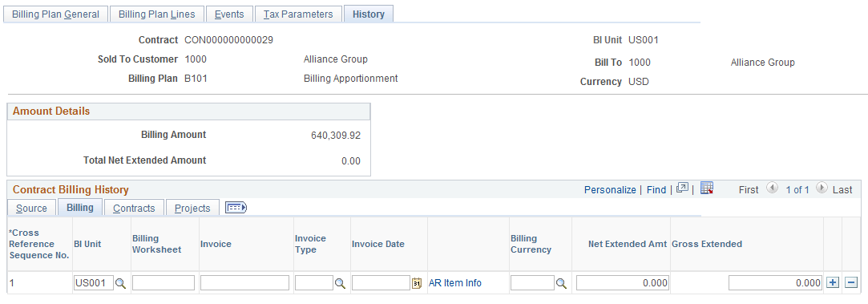
Task: Click the Gross Extended column header
Action: pos(707,244)
